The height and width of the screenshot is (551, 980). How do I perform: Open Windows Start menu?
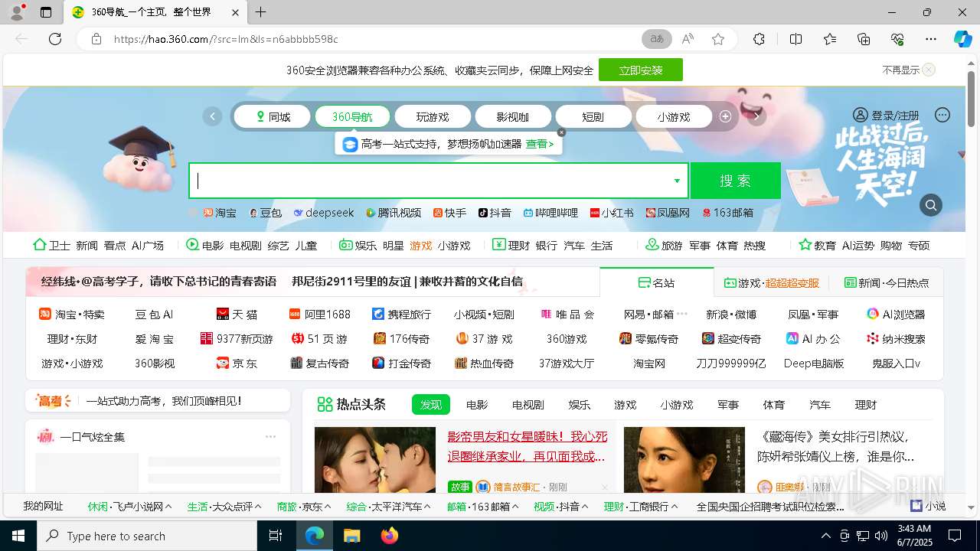tap(18, 536)
